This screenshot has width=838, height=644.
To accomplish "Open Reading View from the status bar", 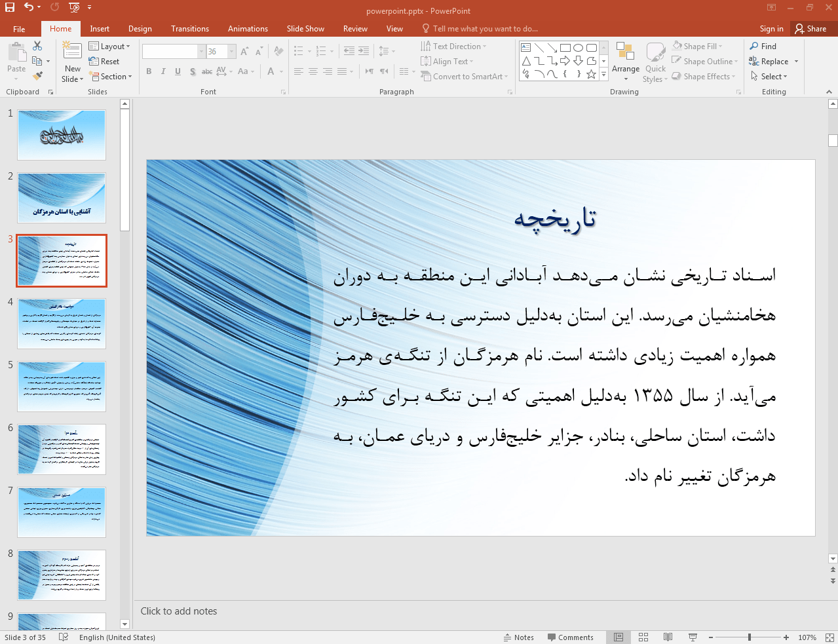I will point(668,637).
